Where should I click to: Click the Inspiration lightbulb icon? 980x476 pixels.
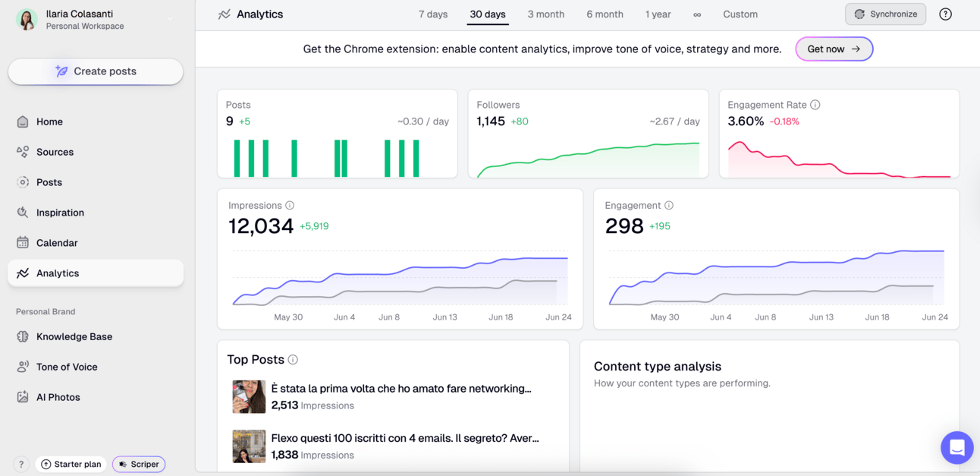[x=23, y=213]
